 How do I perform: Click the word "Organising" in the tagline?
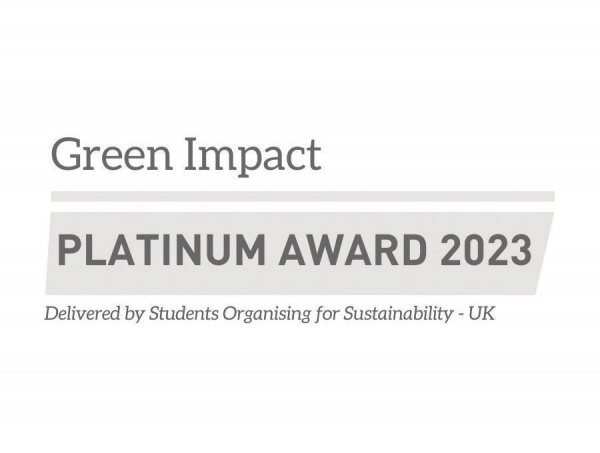266,314
